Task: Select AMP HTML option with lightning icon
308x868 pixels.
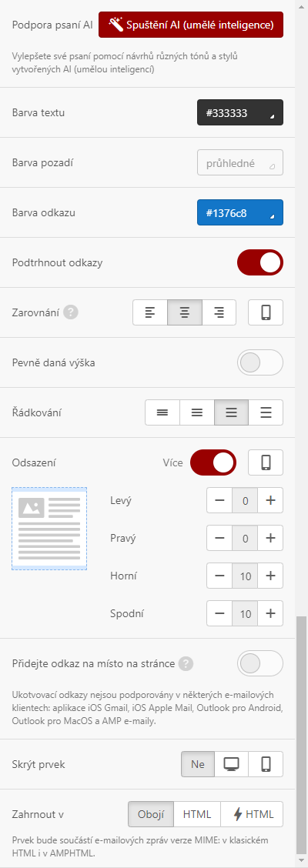Action: (252, 814)
